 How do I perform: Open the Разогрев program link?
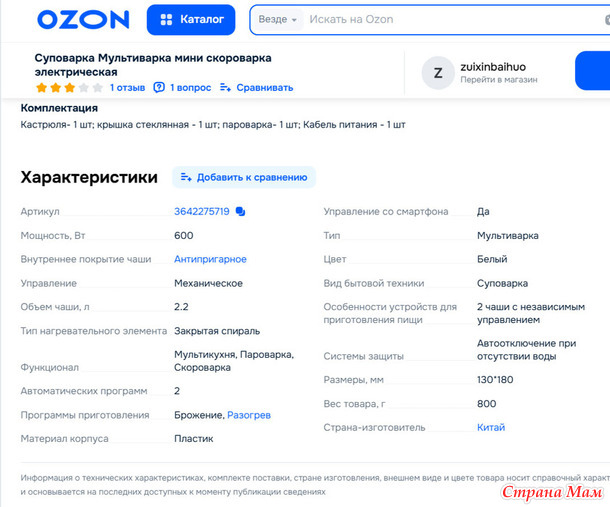[249, 415]
